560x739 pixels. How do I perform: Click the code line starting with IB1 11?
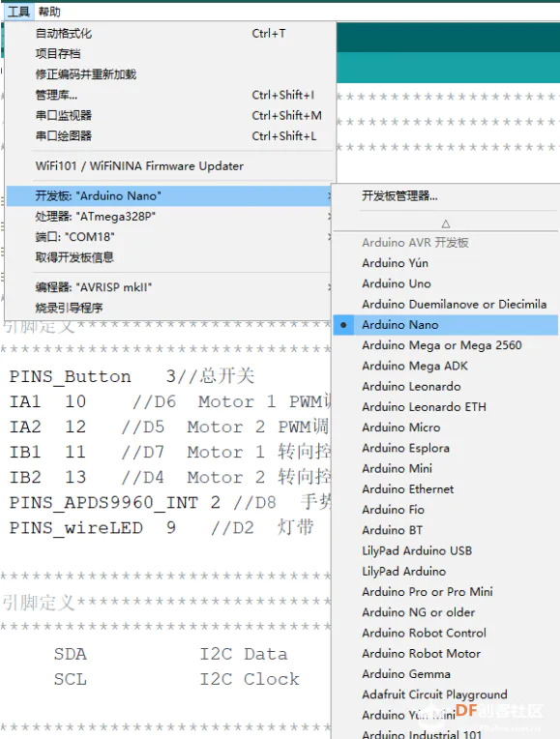tap(169, 452)
